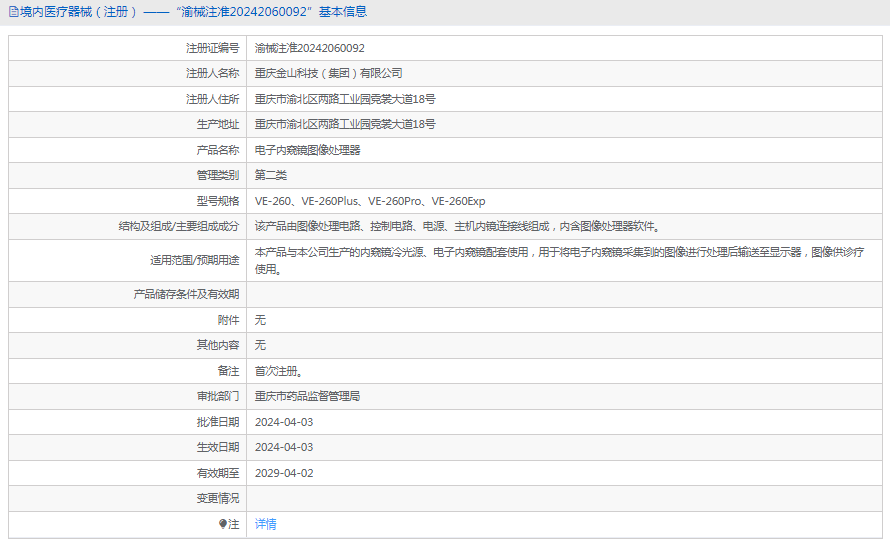The image size is (890, 548).
Task: Select the remark 首次注册。
Action: 279,371
